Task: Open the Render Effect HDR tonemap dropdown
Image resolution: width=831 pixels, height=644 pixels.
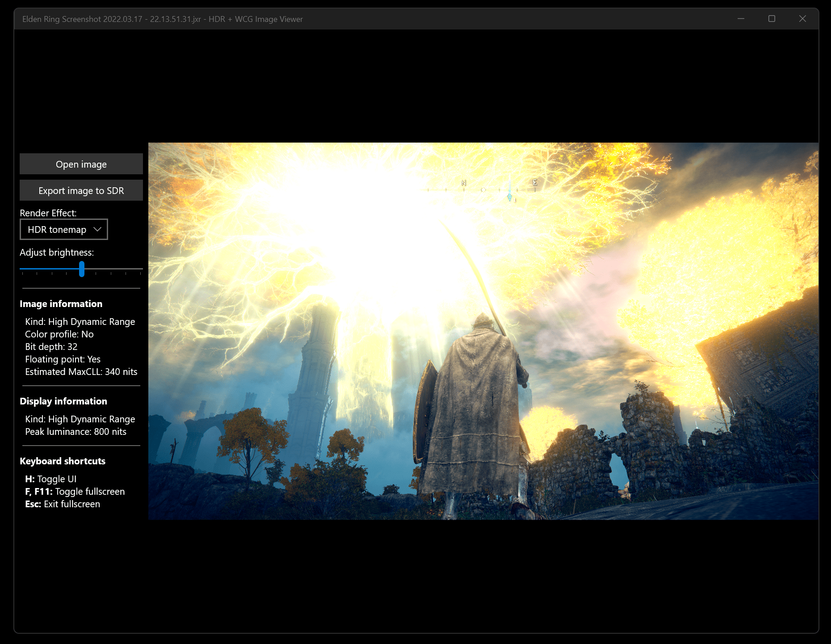Action: [64, 229]
